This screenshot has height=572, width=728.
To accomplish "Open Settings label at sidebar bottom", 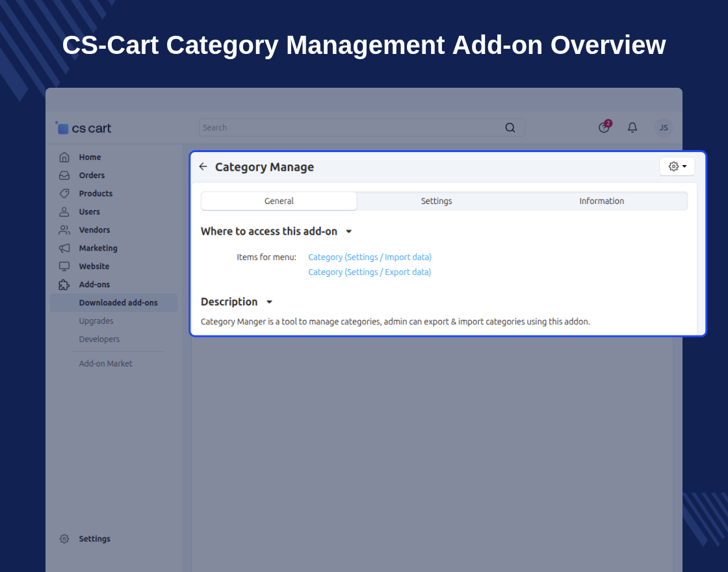I will 94,539.
